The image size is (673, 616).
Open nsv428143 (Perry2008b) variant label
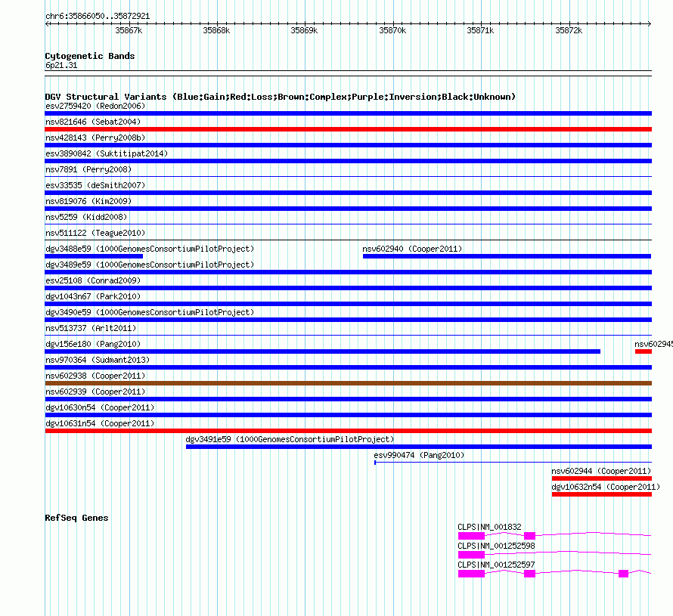pos(95,138)
